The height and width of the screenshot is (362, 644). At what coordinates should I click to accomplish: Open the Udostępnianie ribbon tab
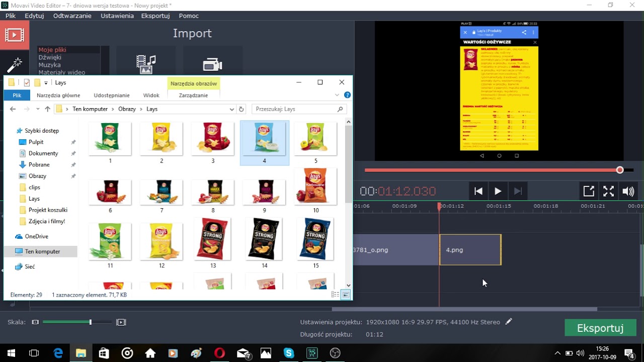[x=112, y=95]
